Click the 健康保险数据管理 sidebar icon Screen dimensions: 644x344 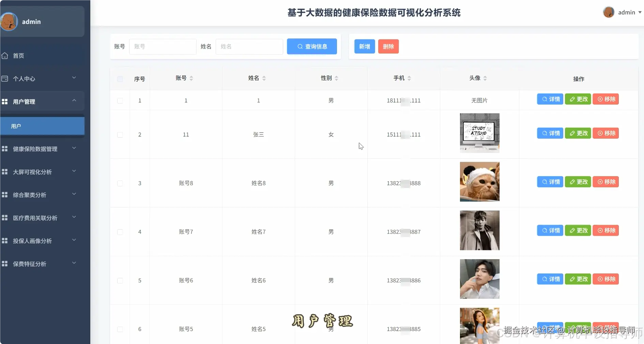(5, 149)
